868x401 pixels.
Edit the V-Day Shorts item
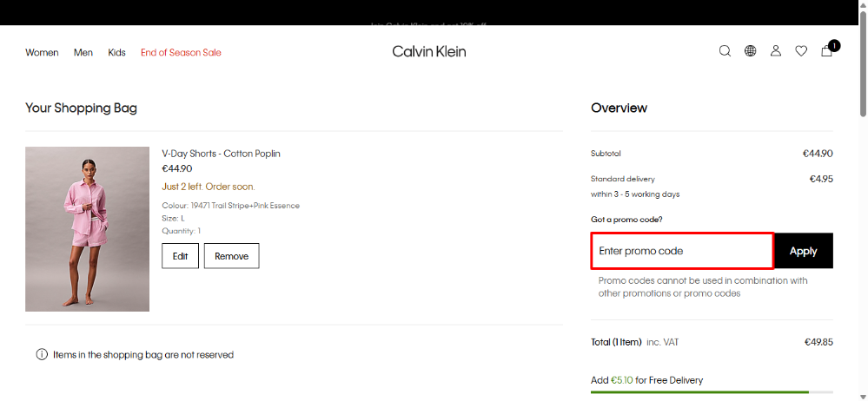(x=180, y=256)
